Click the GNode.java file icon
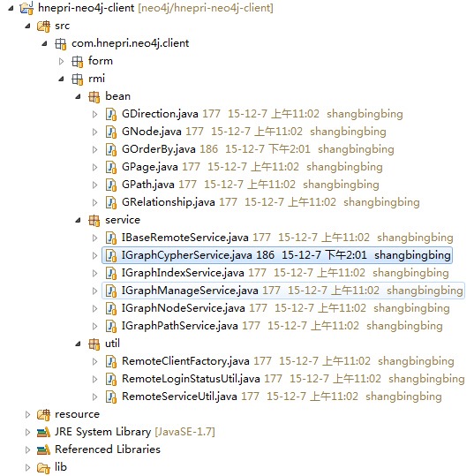Viewport: 474px width, 476px height. 111,132
